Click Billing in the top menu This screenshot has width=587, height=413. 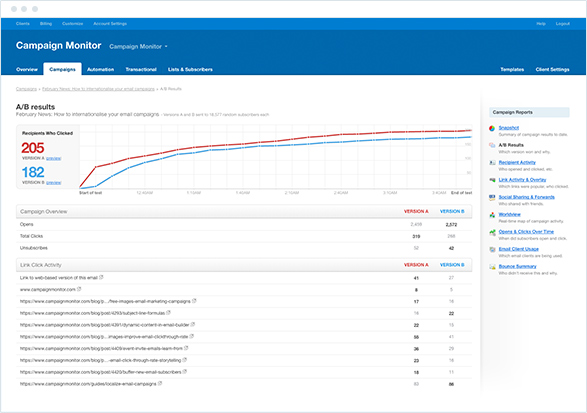[x=46, y=24]
